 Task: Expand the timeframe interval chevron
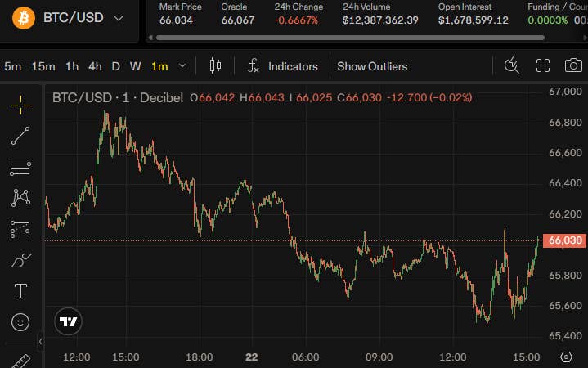[x=182, y=66]
